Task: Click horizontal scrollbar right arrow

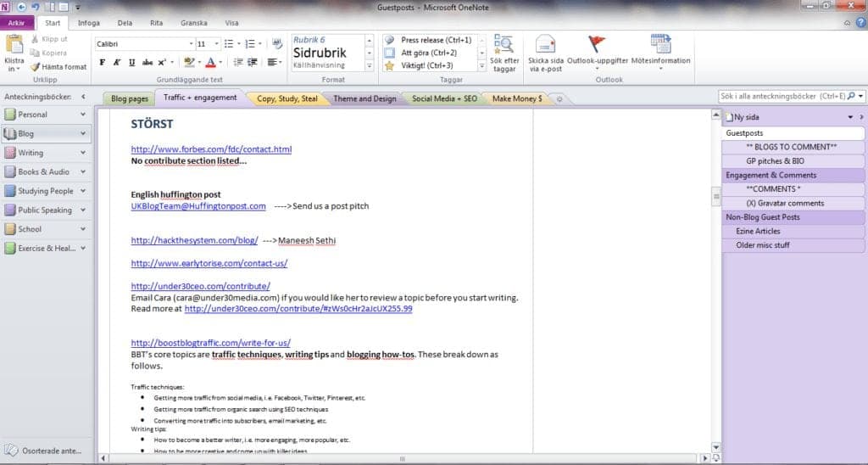Action: click(x=704, y=458)
